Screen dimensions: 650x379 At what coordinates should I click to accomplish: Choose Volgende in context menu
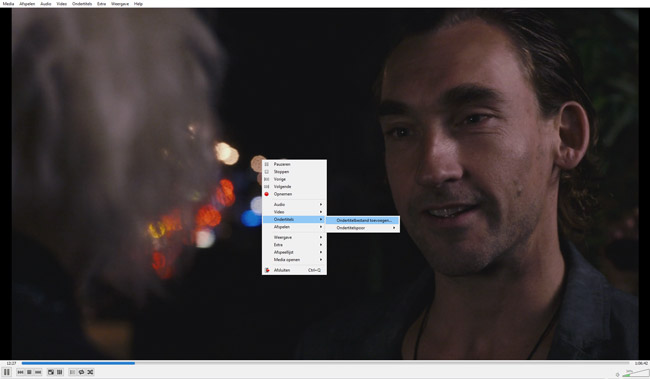pyautogui.click(x=294, y=187)
